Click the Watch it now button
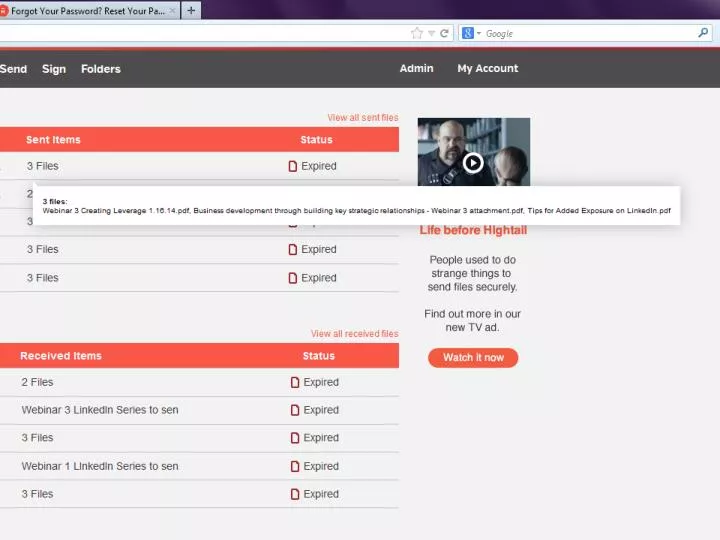Viewport: 720px width, 540px height. pos(473,358)
